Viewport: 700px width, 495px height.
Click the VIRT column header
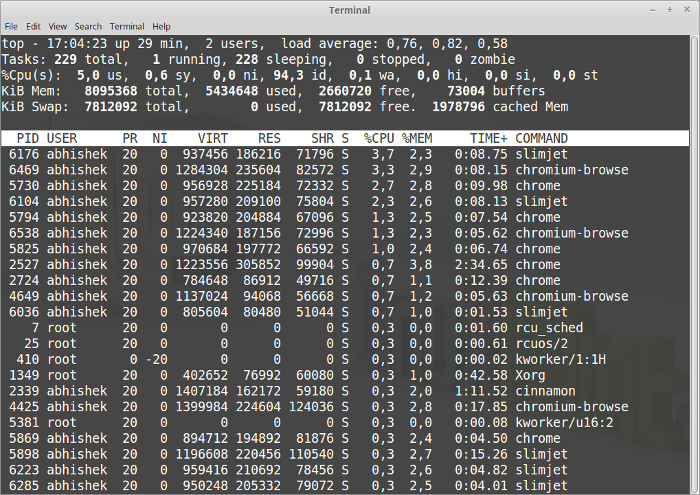pos(212,138)
